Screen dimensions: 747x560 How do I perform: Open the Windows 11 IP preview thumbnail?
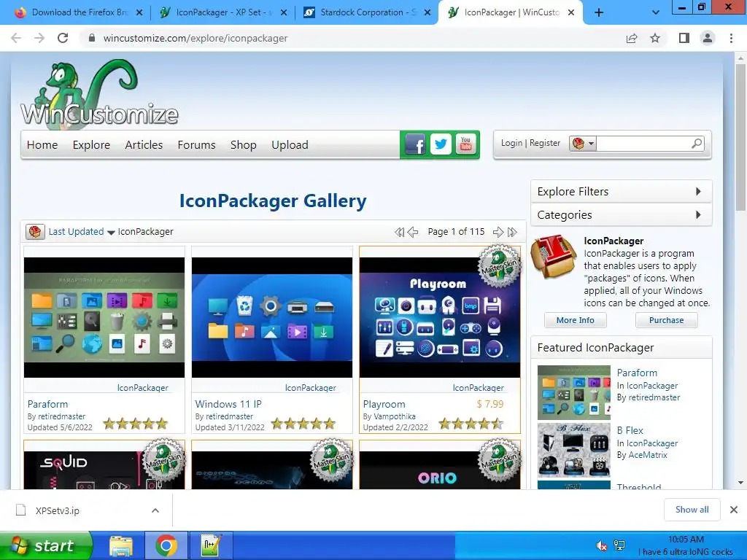click(272, 318)
